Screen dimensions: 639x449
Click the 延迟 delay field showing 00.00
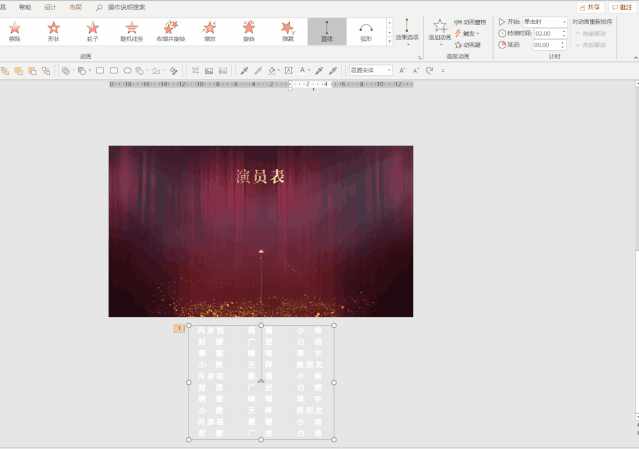546,45
